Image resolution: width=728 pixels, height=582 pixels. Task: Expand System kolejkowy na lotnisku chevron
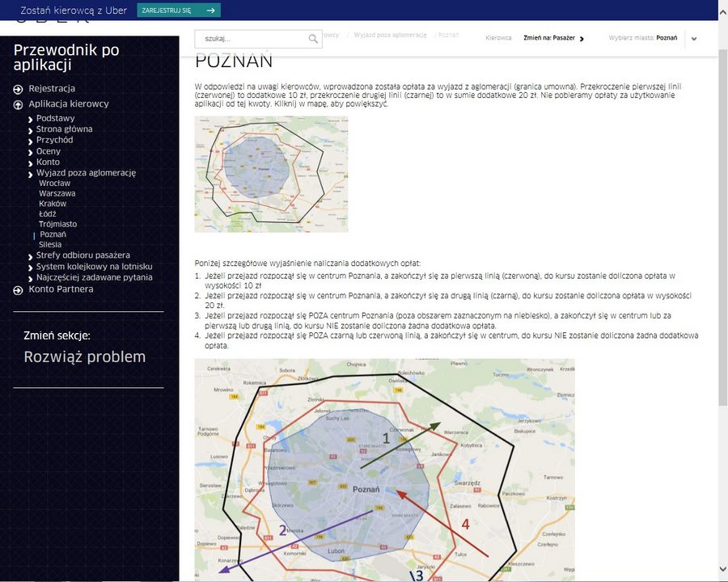pyautogui.click(x=31, y=268)
